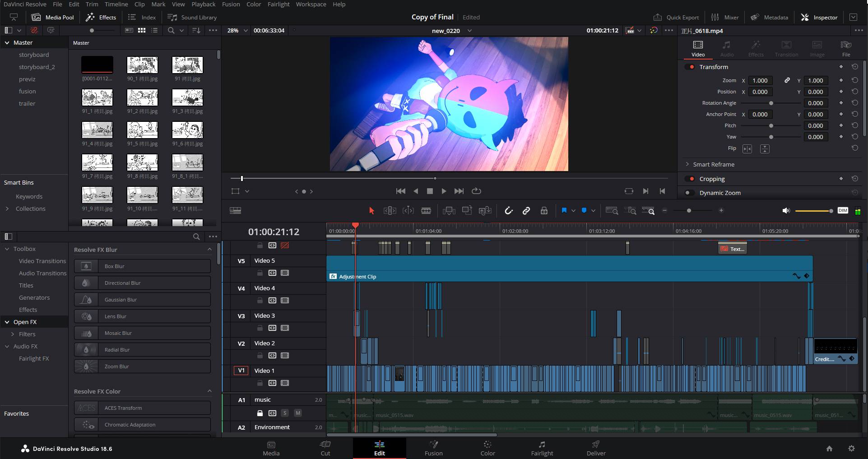Disable the Transform section toggle
This screenshot has height=459, width=868.
pos(690,67)
